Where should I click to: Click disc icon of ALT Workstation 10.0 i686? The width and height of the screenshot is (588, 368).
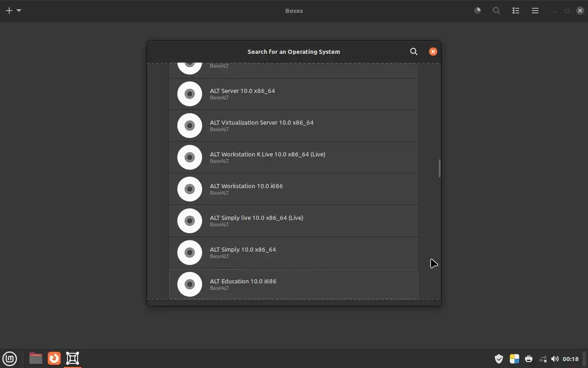(x=190, y=189)
